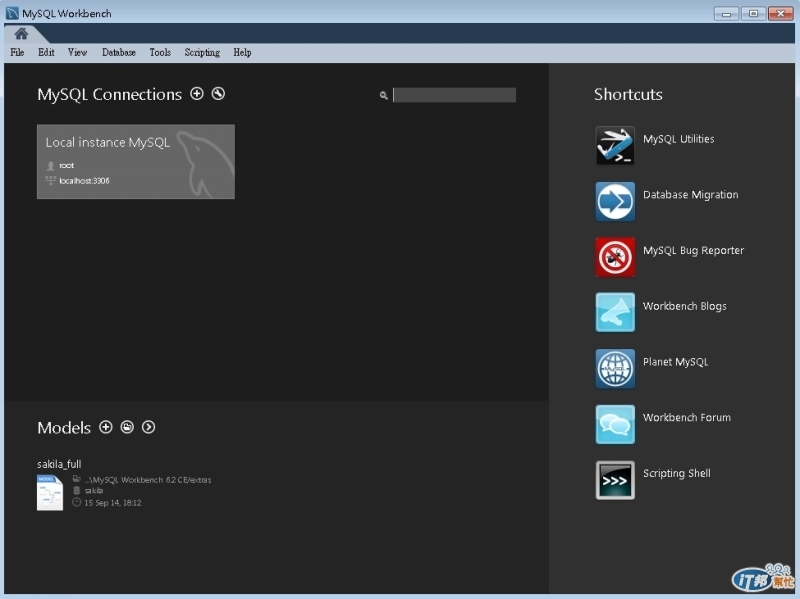Image resolution: width=800 pixels, height=599 pixels.
Task: Launch MySQL Utilities icon
Action: click(x=615, y=146)
